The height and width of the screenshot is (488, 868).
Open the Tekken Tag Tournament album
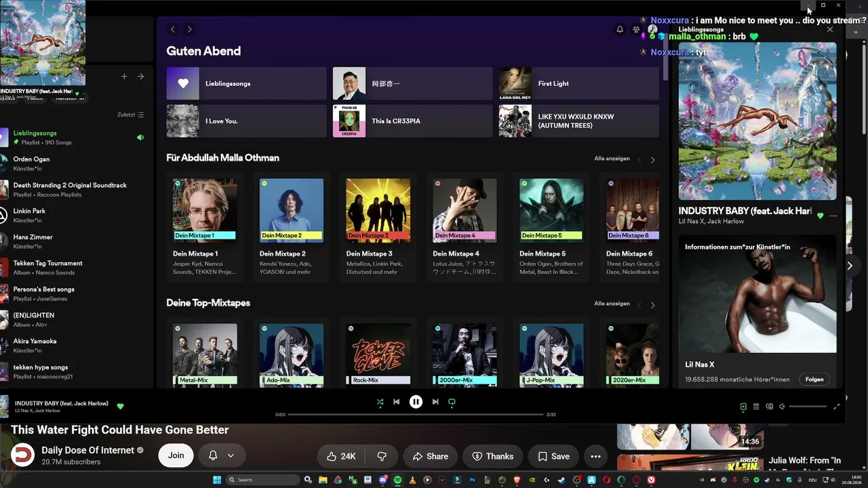click(73, 267)
